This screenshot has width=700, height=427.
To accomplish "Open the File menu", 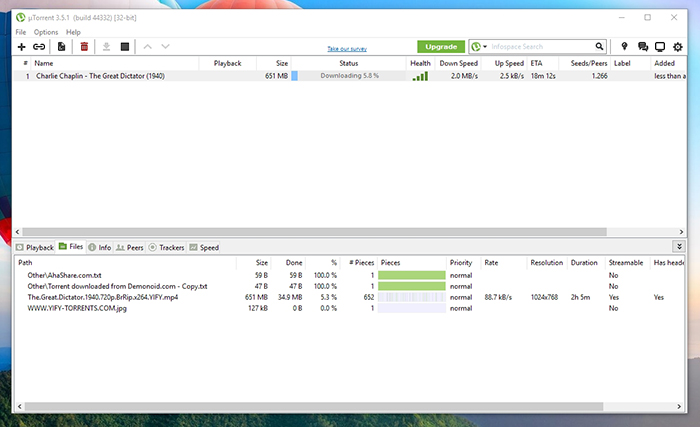I will (x=21, y=32).
